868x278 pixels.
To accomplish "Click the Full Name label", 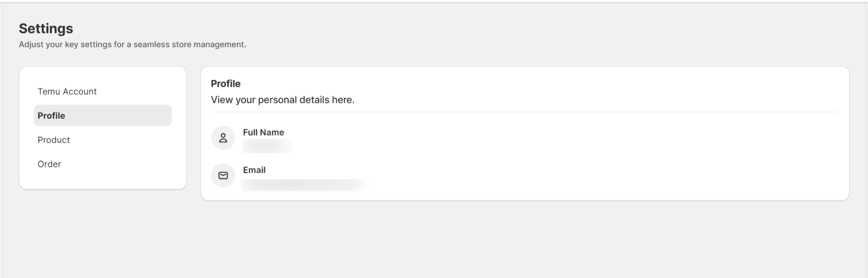I will [x=263, y=132].
